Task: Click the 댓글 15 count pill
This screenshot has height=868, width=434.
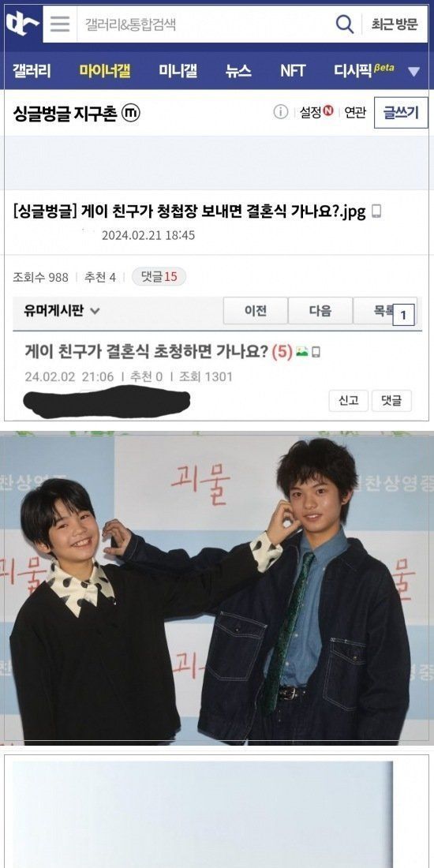Action: coord(159,277)
